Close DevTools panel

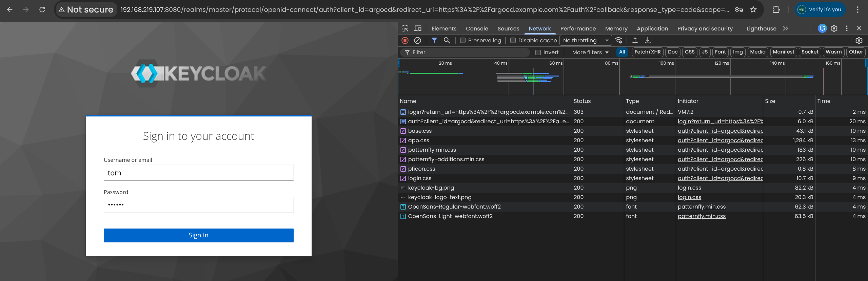[859, 28]
